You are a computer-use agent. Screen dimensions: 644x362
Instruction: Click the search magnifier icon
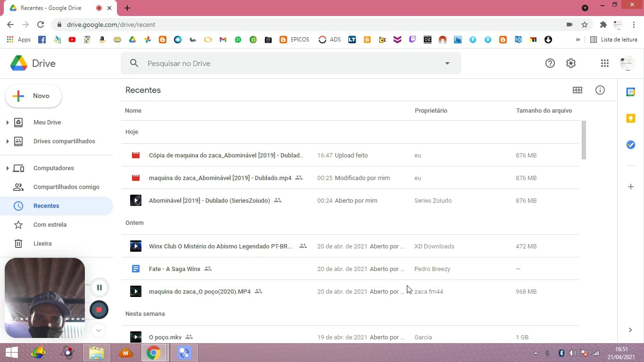click(x=134, y=63)
